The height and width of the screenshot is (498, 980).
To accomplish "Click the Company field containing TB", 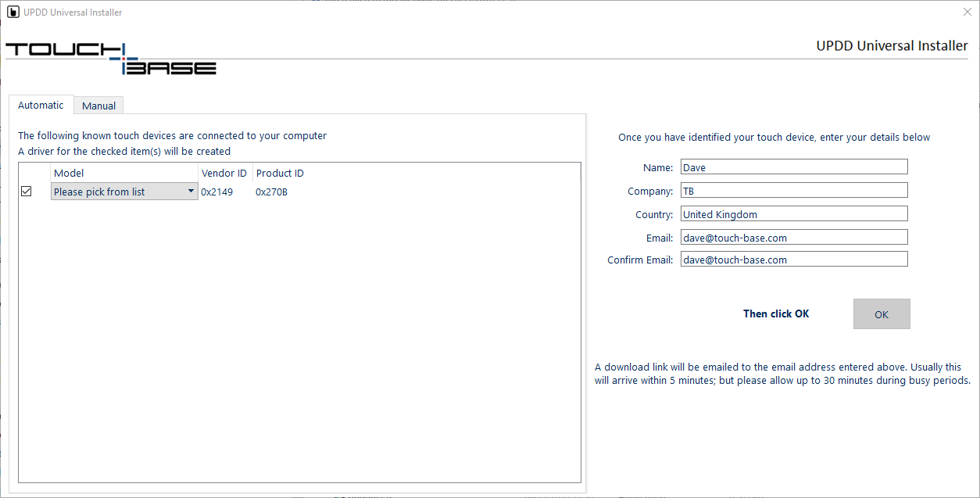I will 794,190.
